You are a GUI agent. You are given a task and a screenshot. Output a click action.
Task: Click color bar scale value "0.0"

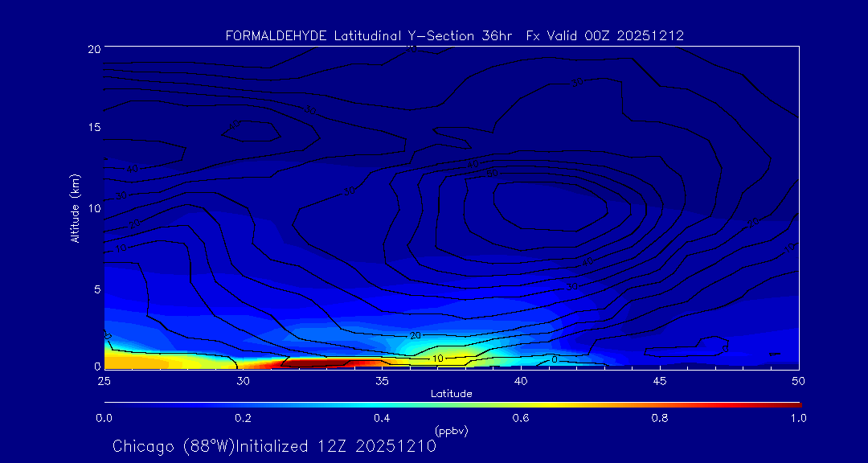(x=104, y=418)
